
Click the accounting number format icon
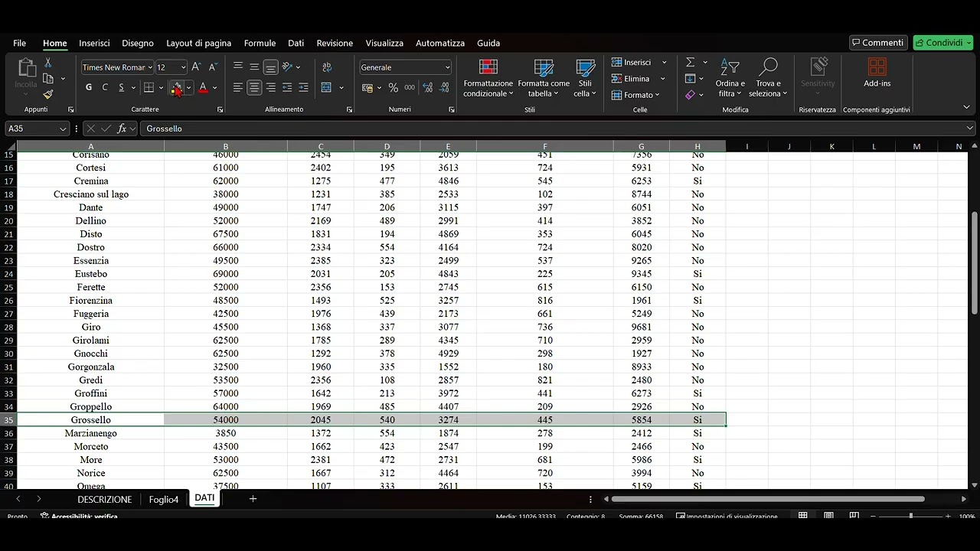(367, 88)
